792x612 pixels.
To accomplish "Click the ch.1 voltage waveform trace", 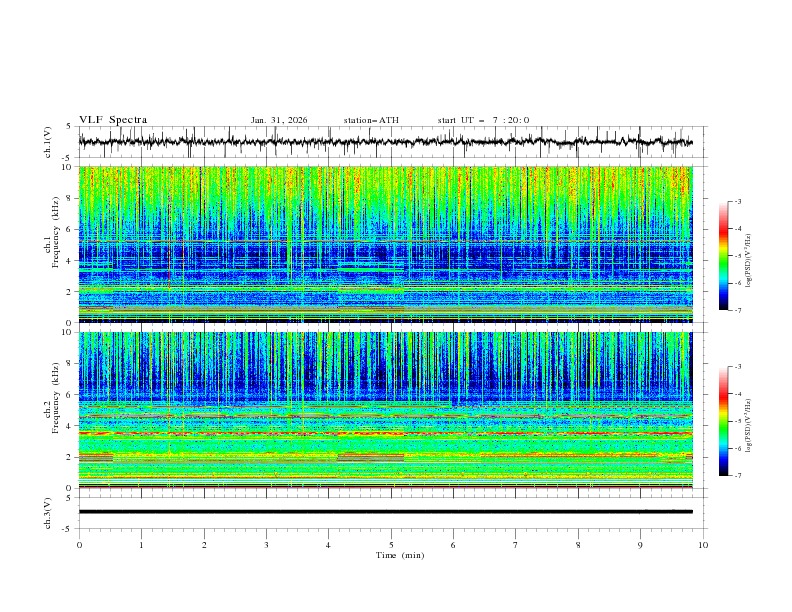I will pyautogui.click(x=385, y=142).
